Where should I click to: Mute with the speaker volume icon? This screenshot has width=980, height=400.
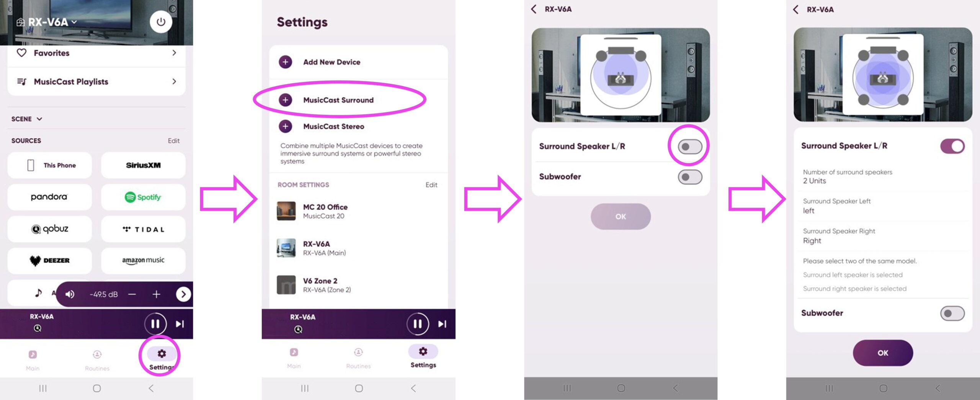tap(70, 294)
